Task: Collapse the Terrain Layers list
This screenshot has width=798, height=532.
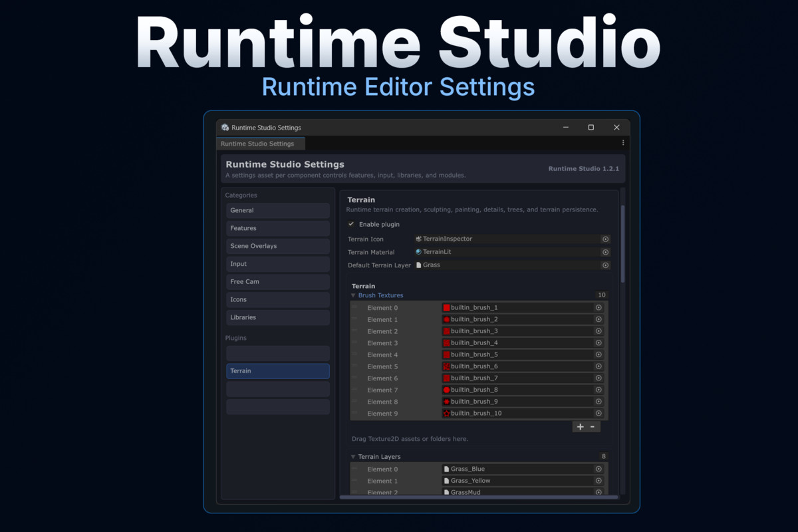Action: click(x=353, y=457)
